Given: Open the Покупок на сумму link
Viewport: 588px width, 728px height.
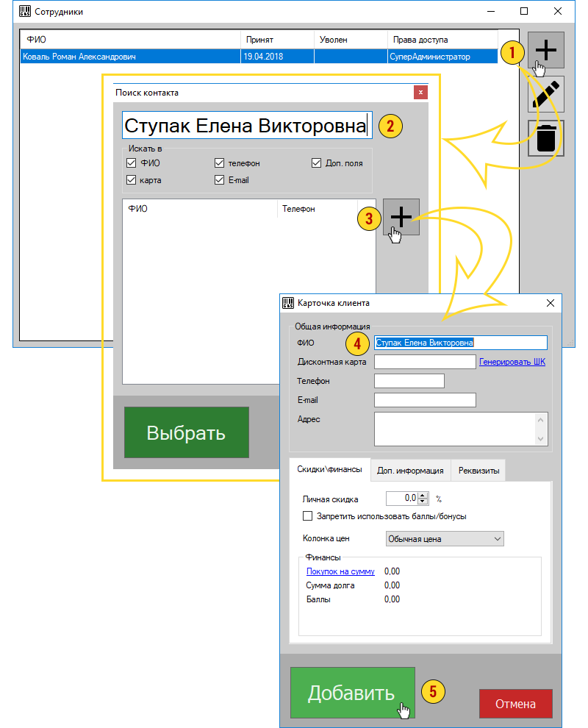Looking at the screenshot, I should pyautogui.click(x=340, y=571).
